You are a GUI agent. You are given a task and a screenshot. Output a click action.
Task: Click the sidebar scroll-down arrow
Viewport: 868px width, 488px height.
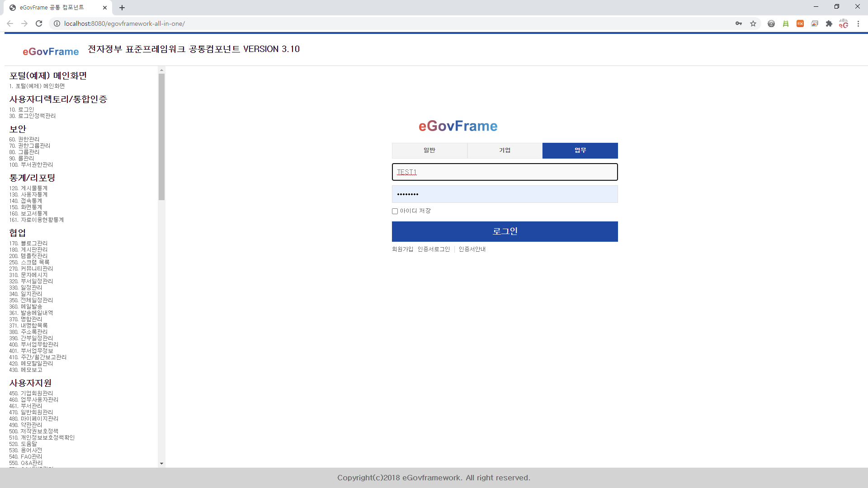pos(161,464)
